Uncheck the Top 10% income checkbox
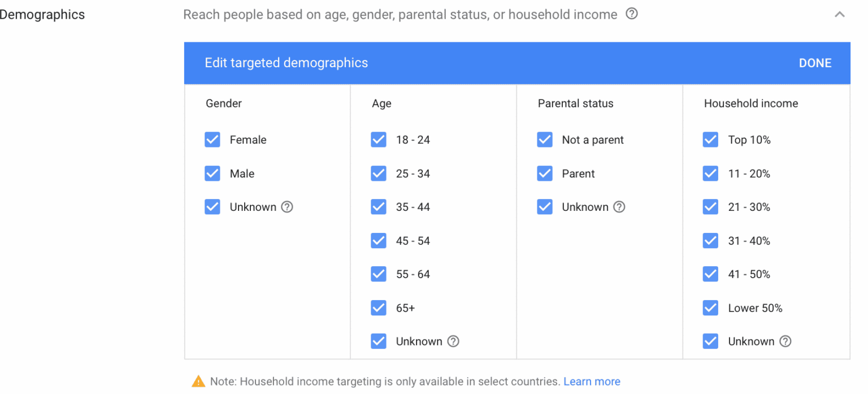 [710, 140]
